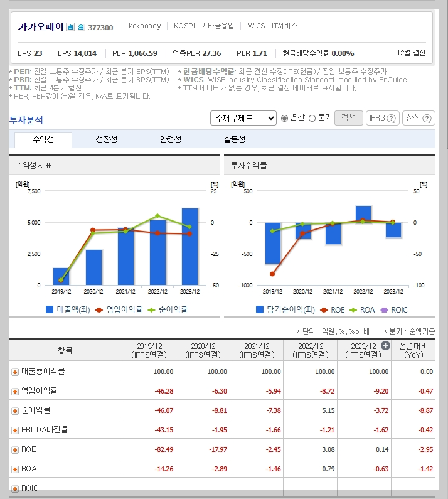Screen dimensions: 448x499
Task: Switch to the 성장성 tab
Action: pos(107,140)
